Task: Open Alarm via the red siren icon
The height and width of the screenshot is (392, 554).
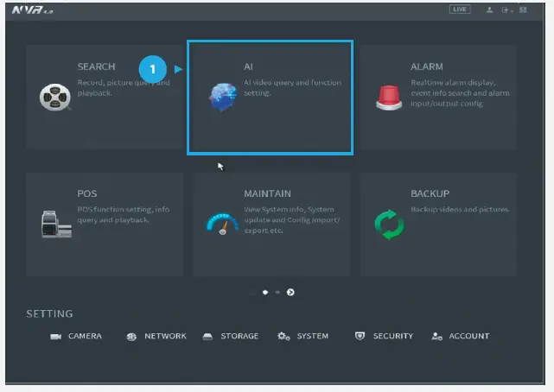Action: [389, 98]
